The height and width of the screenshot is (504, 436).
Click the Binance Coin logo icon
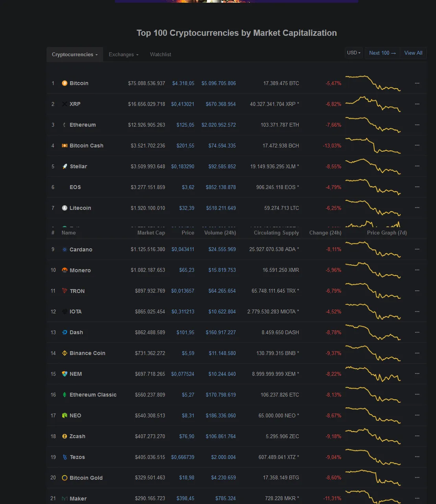[65, 353]
